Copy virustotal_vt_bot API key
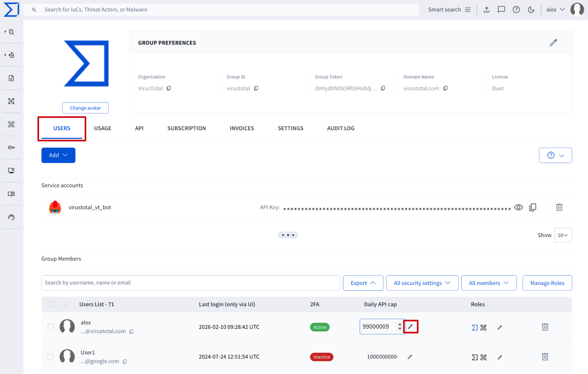588x374 pixels. click(533, 207)
